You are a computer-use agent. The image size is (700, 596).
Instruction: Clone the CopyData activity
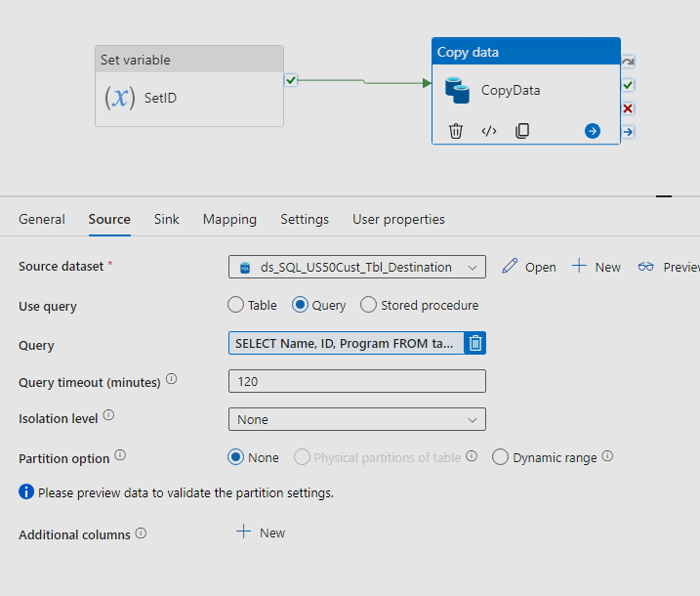(522, 131)
